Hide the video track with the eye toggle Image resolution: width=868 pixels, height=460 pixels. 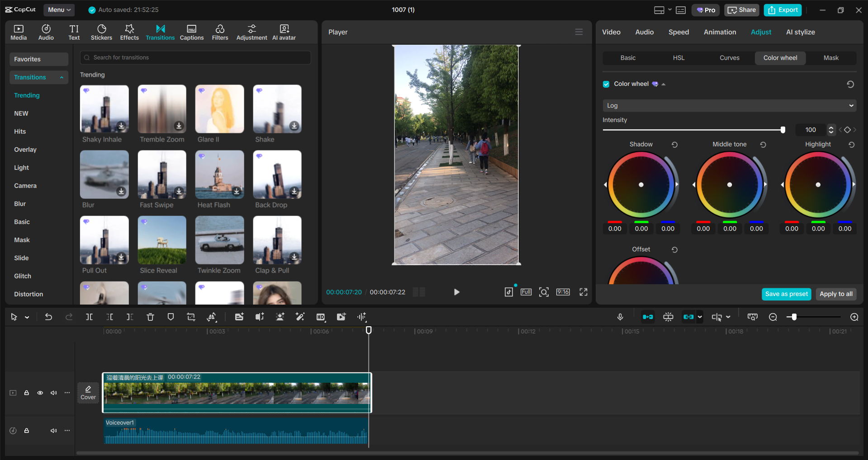point(40,393)
